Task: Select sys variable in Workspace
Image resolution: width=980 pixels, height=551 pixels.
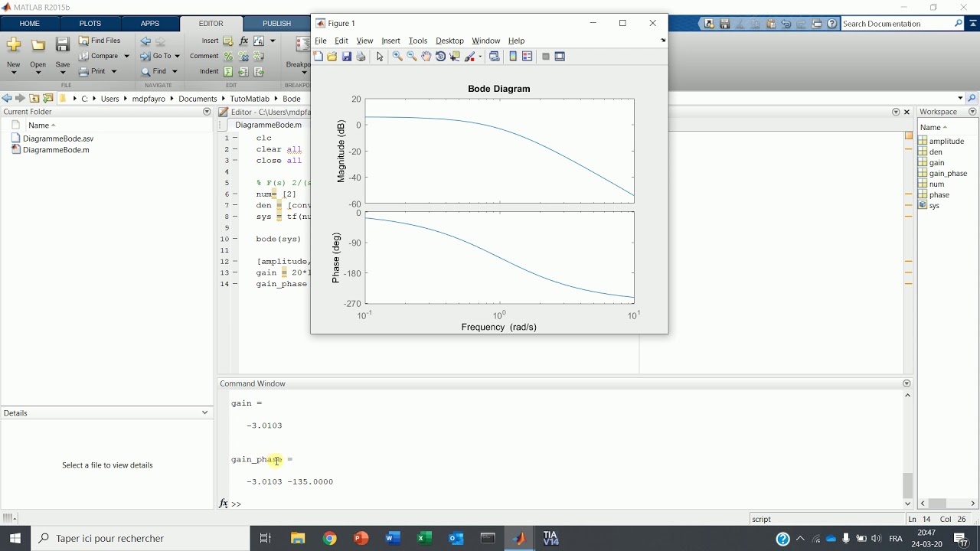Action: pos(934,206)
